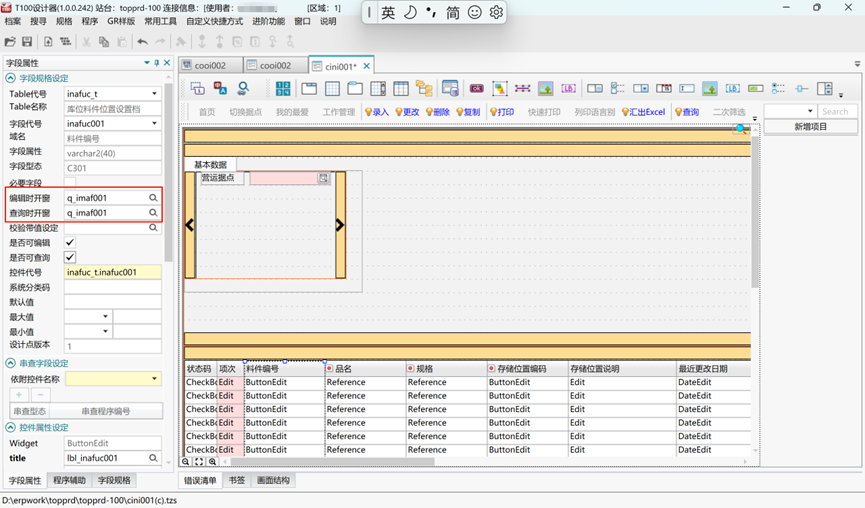Image resolution: width=865 pixels, height=508 pixels.
Task: Click the numbered 1234 grid icon
Action: click(283, 88)
